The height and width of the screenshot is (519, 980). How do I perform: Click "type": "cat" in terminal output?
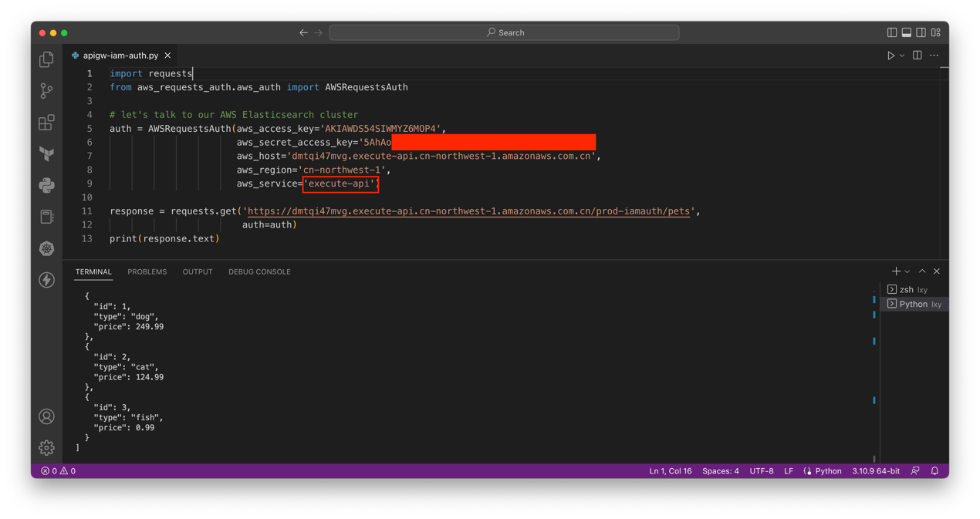coord(126,367)
